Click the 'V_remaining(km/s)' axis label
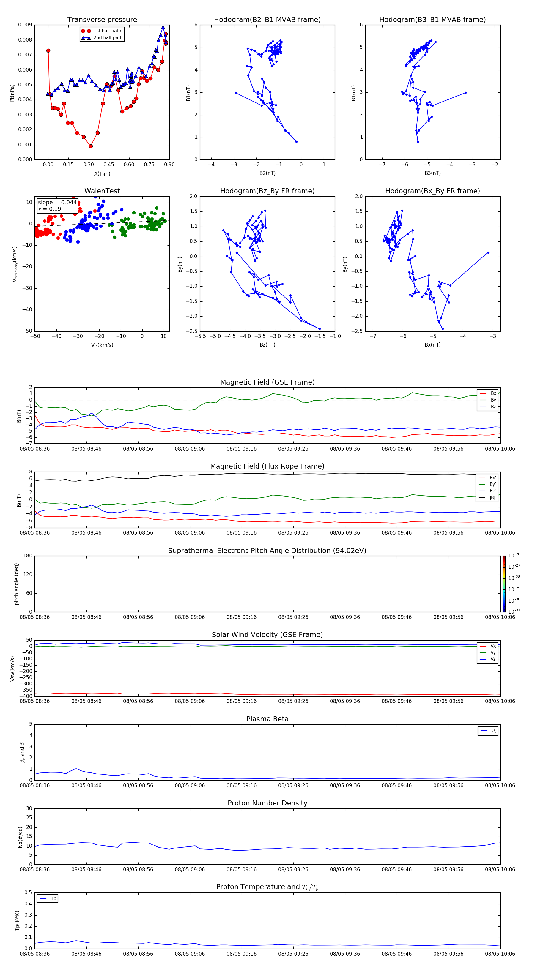Image resolution: width=535 pixels, height=980 pixels. pyautogui.click(x=15, y=264)
